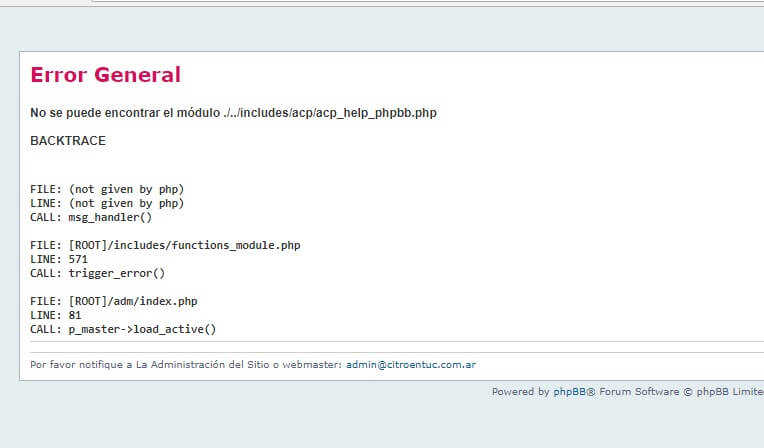Click the 'Por favor notifique' text
This screenshot has width=764, height=448.
(75, 365)
